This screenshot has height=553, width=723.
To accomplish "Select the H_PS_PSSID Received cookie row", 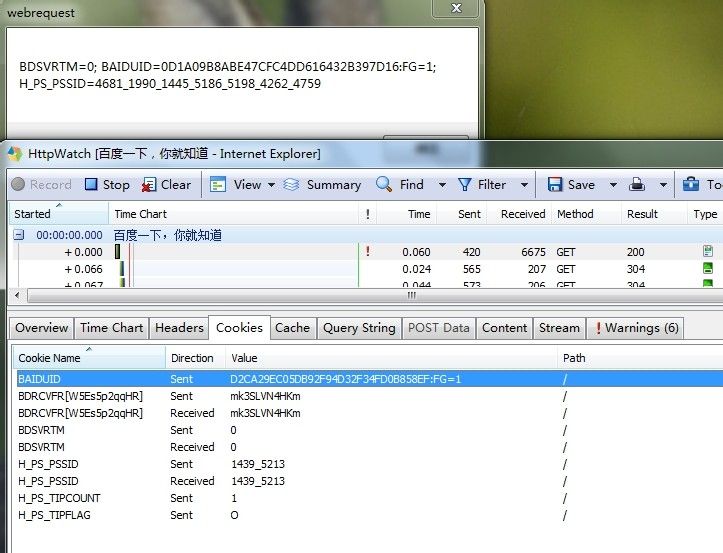I will [370, 481].
